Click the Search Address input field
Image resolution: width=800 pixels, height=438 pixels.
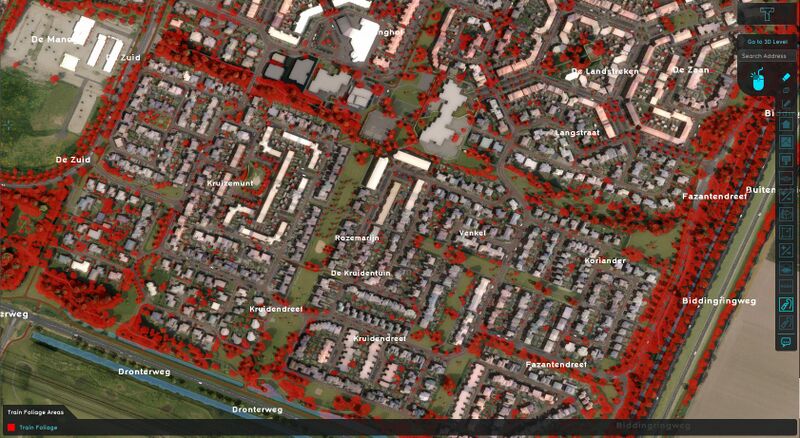coord(767,56)
